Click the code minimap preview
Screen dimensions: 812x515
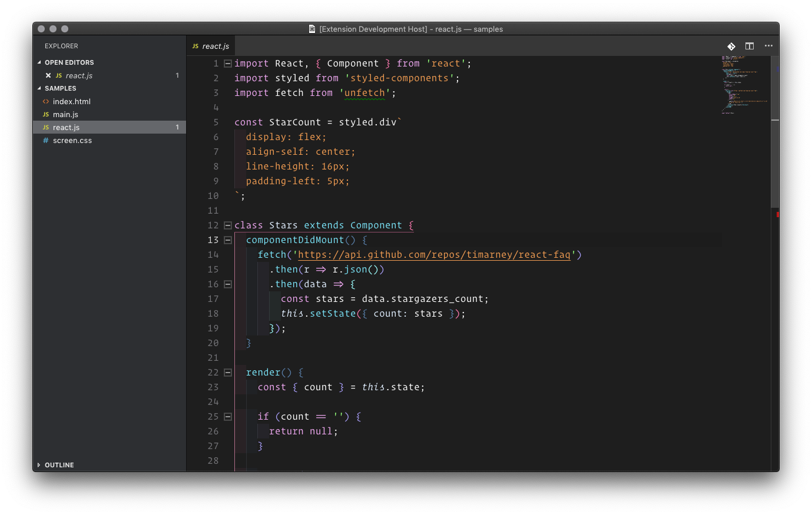coord(745,85)
